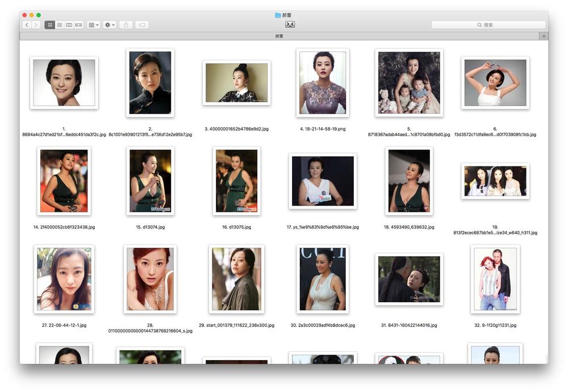Select thumbnail 32. 9-1f20g11231.jpg

point(495,279)
